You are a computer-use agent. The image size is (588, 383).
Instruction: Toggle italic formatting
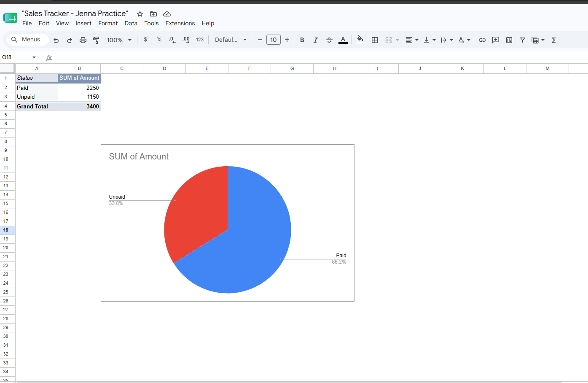[316, 40]
